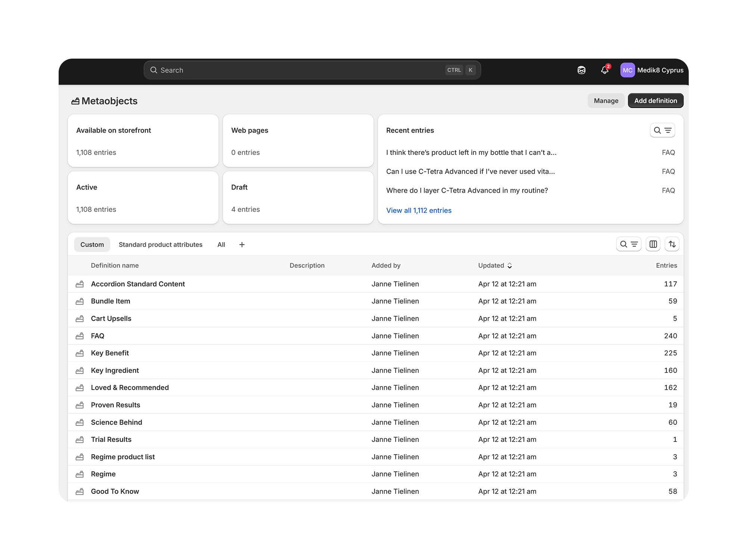747x560 pixels.
Task: Open View all 1,112 entries link
Action: point(419,211)
